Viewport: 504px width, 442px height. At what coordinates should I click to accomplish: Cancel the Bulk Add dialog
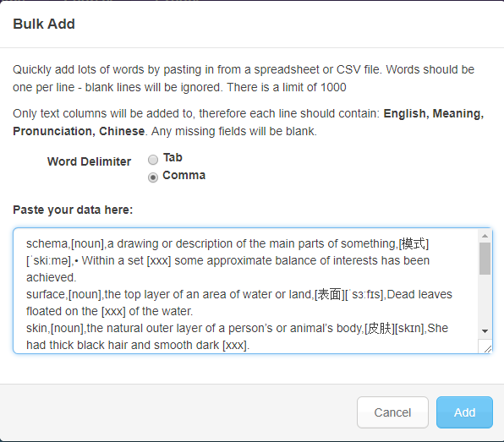tap(392, 412)
